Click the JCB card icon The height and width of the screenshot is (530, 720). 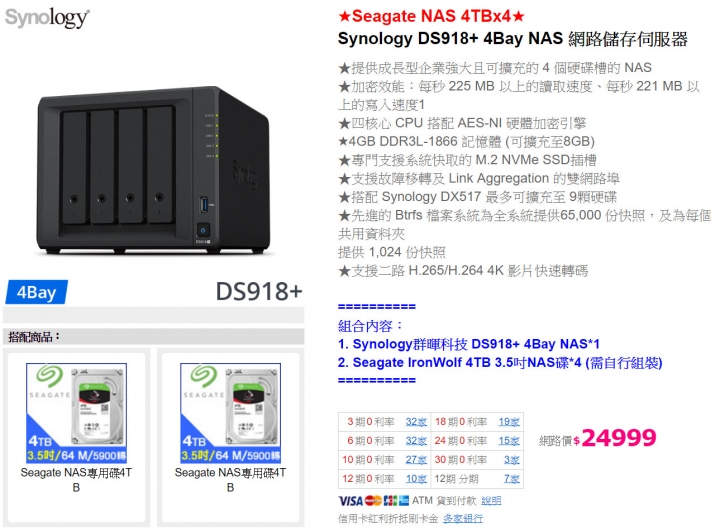pyautogui.click(x=390, y=501)
